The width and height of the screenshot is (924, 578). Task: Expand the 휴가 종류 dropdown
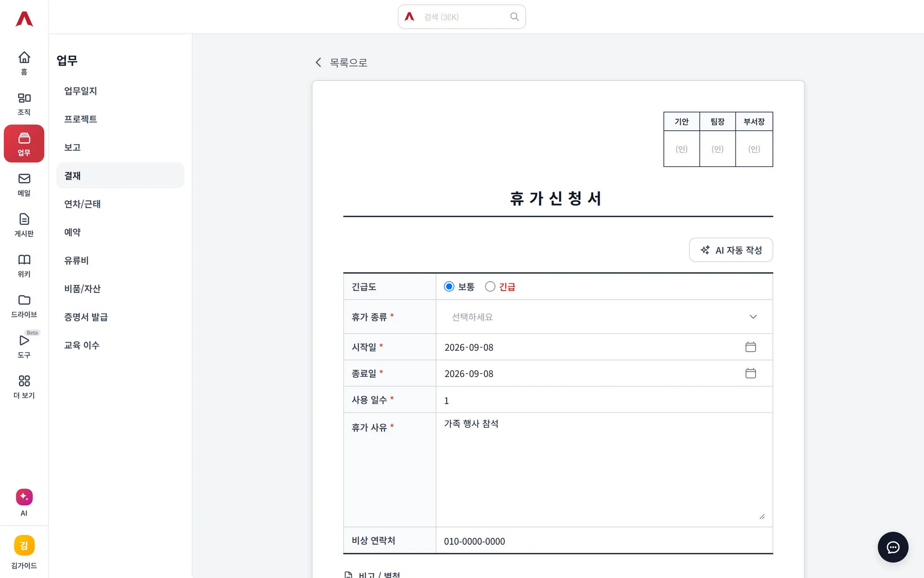pos(604,317)
